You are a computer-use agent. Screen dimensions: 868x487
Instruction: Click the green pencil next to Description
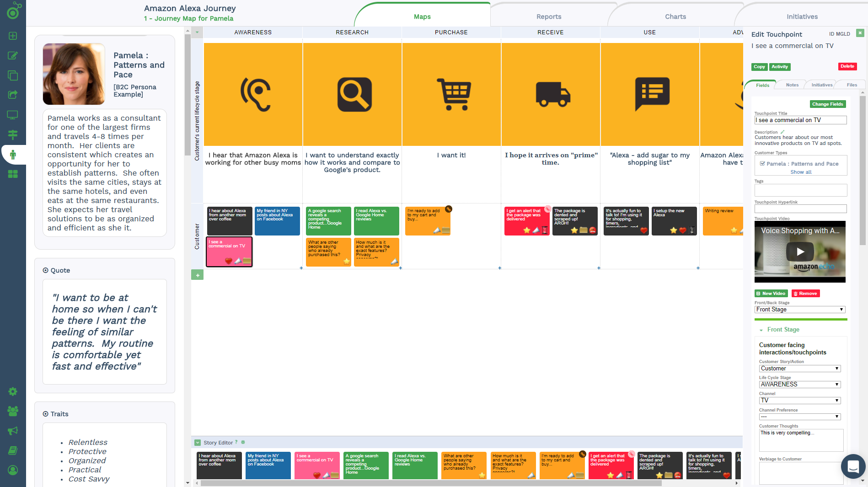[783, 132]
